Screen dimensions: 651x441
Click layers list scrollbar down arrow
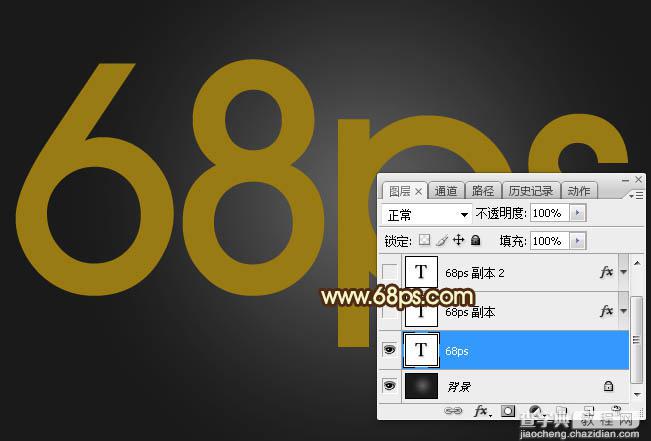637,394
